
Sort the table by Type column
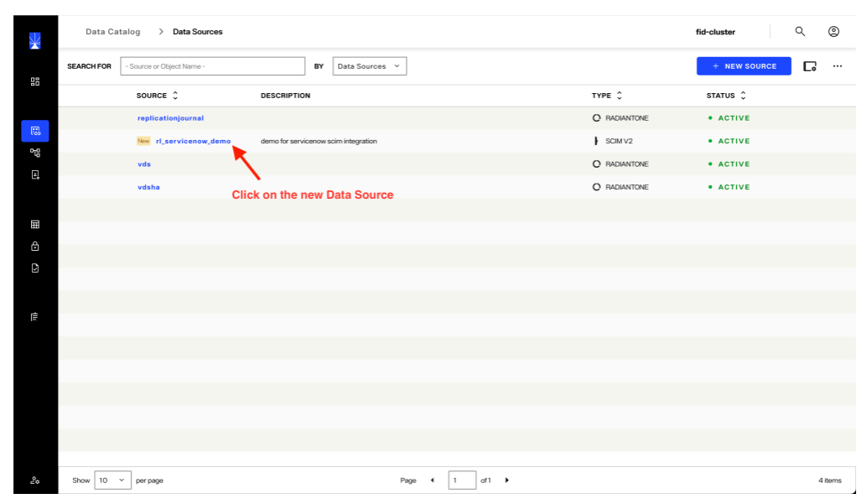click(620, 95)
